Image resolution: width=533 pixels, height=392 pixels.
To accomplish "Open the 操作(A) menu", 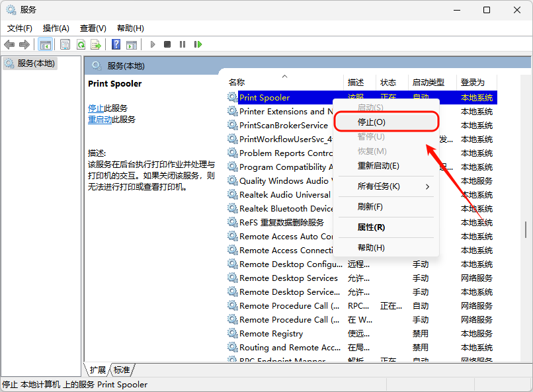I will click(x=56, y=28).
